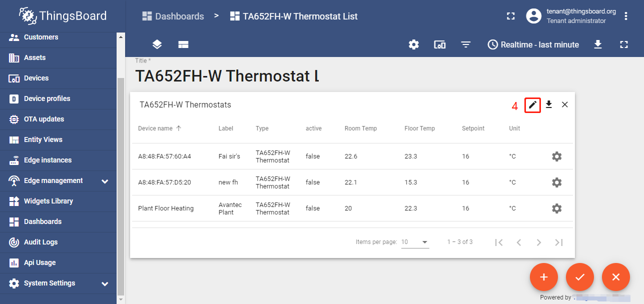
Task: Sort by the active column header
Action: tap(314, 128)
